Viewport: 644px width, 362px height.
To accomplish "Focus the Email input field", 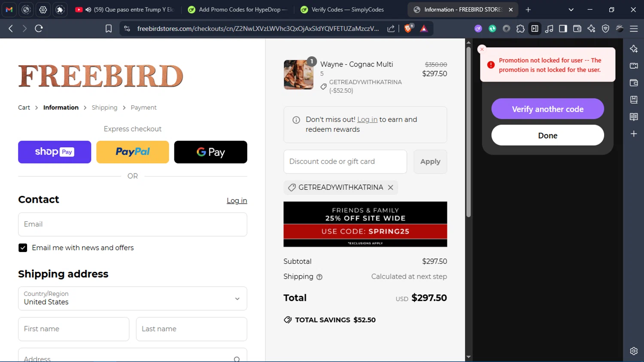I will (x=133, y=224).
